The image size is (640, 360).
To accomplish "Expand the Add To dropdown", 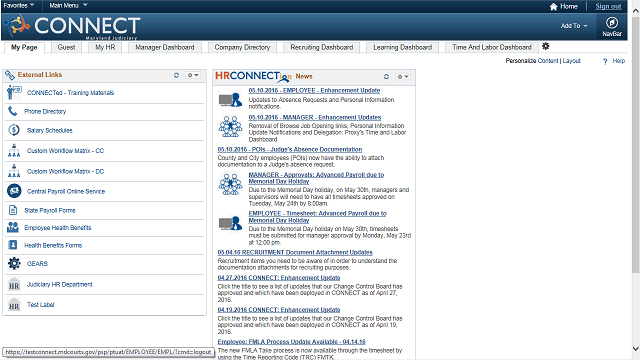I will [573, 26].
